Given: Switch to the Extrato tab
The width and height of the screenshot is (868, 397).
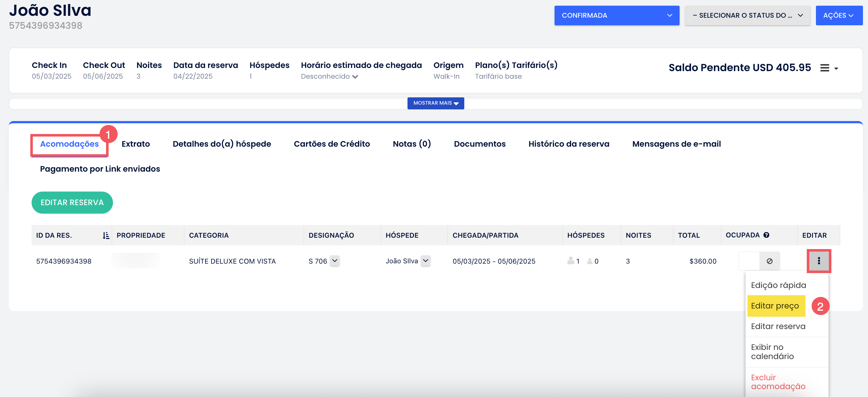Looking at the screenshot, I should pyautogui.click(x=135, y=144).
